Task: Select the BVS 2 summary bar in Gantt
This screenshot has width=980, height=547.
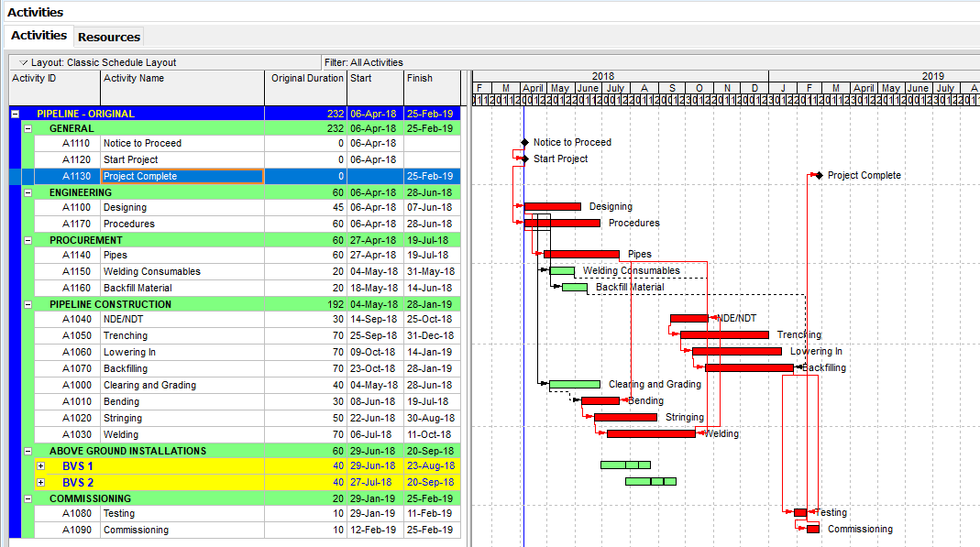Action: click(x=651, y=481)
